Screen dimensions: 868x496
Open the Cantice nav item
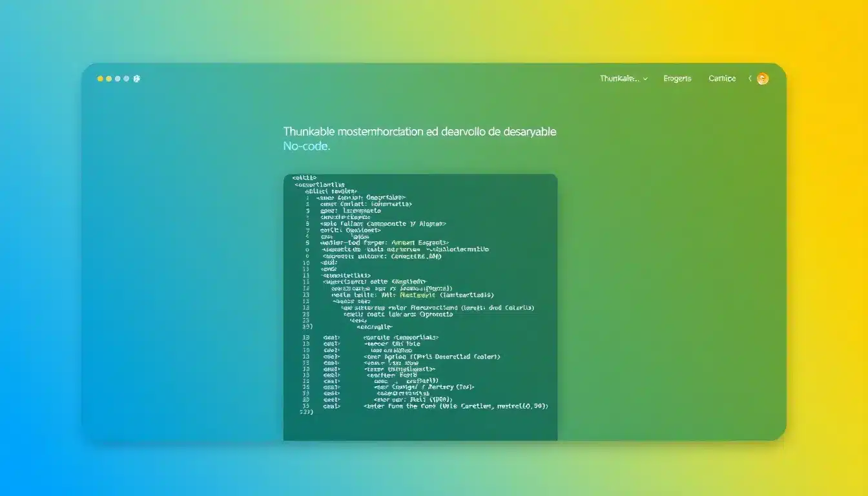click(721, 79)
